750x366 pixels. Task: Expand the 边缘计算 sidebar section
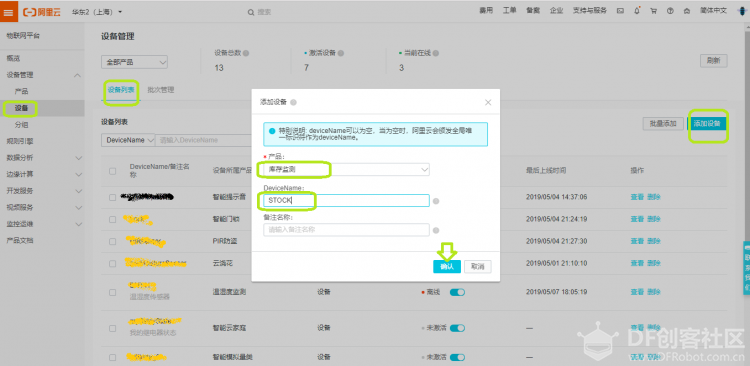click(x=78, y=174)
